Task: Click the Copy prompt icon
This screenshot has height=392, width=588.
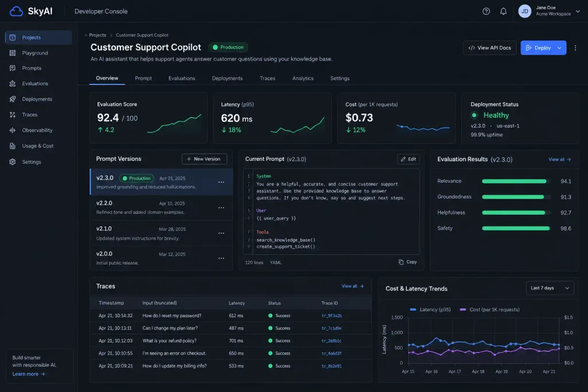Action: [x=401, y=262]
